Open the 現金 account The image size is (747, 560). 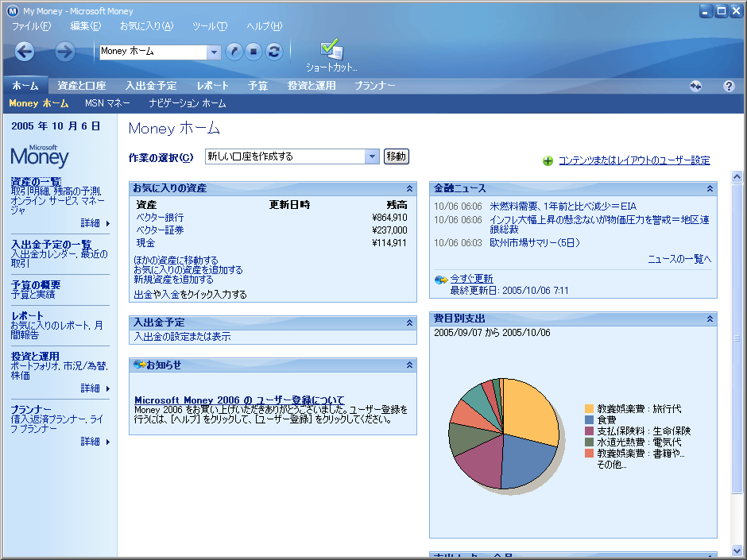pyautogui.click(x=145, y=243)
